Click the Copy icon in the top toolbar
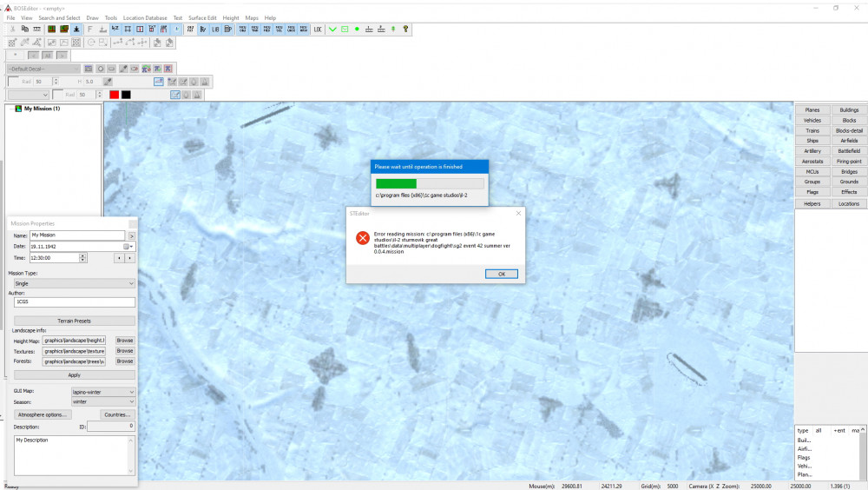This screenshot has width=868, height=490. 24,30
